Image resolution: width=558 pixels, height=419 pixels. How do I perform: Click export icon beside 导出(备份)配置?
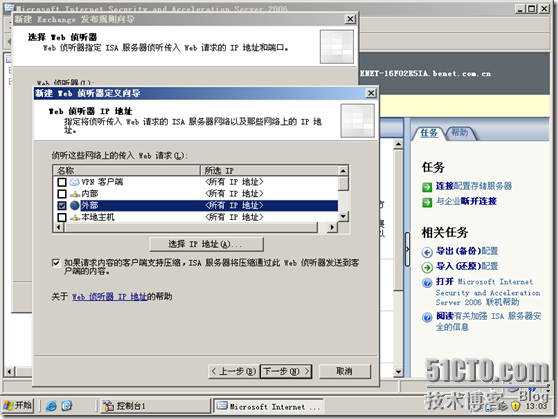[427, 252]
